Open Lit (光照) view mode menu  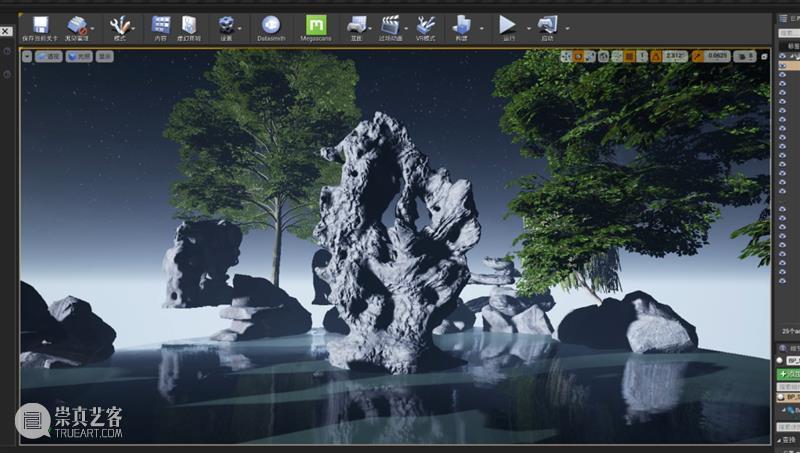pyautogui.click(x=79, y=57)
